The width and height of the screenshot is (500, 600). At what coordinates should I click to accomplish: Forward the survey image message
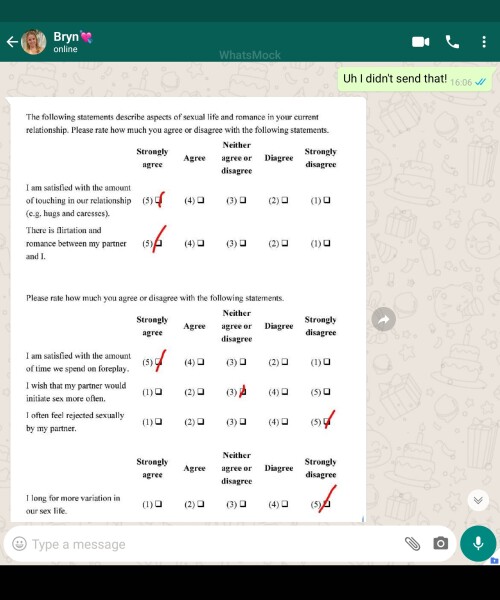(x=383, y=319)
